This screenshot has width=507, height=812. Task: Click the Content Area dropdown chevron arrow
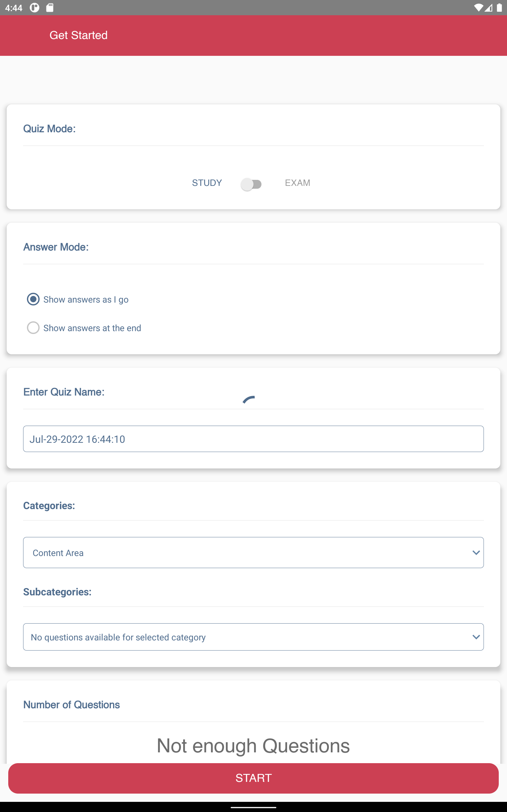click(476, 552)
